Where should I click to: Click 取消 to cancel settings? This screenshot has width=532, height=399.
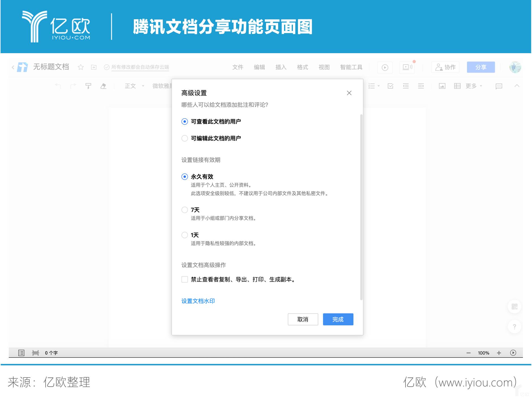(303, 319)
